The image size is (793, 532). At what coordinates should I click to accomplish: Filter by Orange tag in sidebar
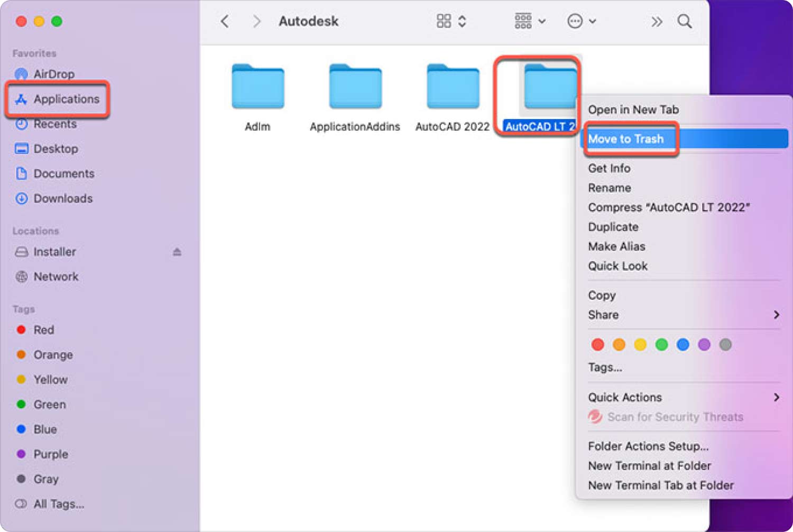click(45, 355)
